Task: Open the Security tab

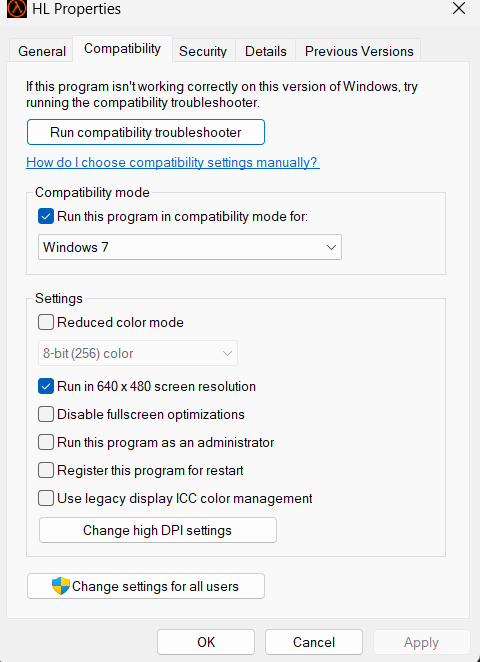Action: coord(203,51)
